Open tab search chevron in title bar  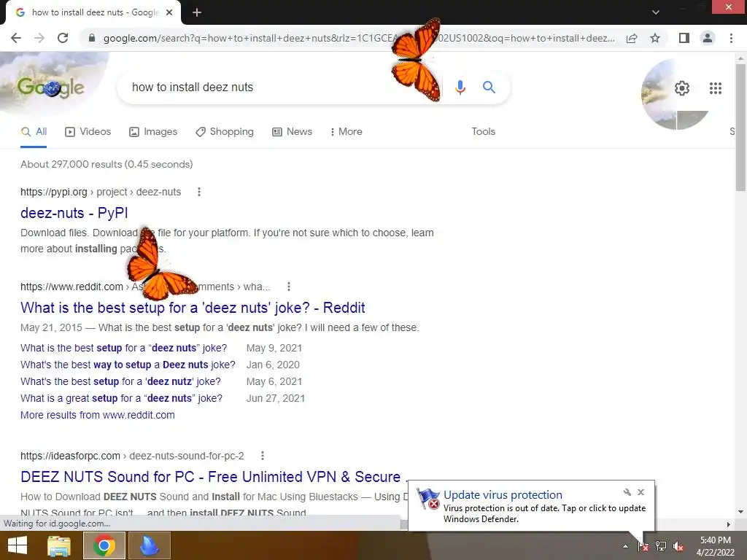pyautogui.click(x=656, y=12)
